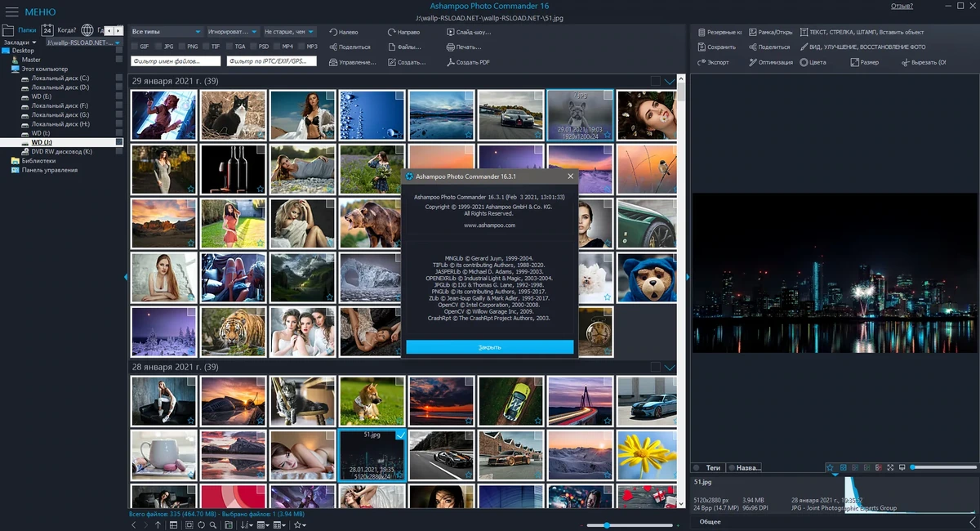Adjust the thumbnail size slider
The width and height of the screenshot is (980, 531).
629,525
